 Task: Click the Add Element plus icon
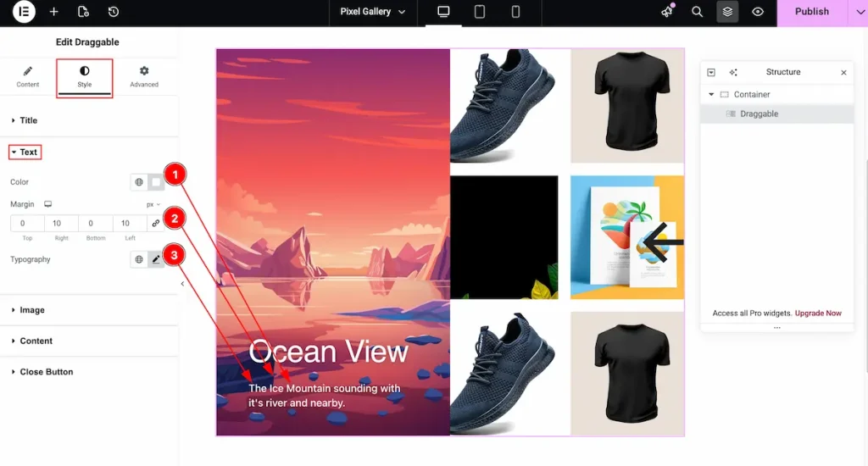(x=54, y=12)
